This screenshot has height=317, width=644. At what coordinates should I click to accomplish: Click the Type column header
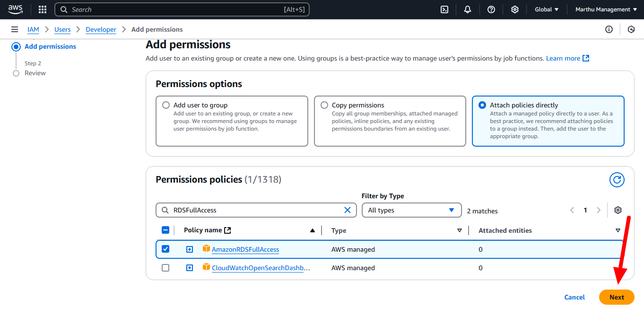pyautogui.click(x=339, y=230)
